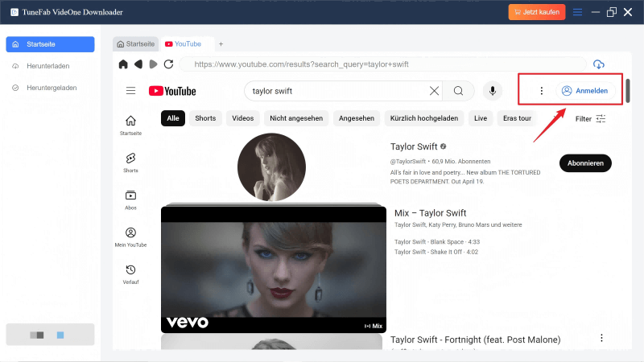The height and width of the screenshot is (362, 644).
Task: Select the Live filter chip
Action: 481,118
